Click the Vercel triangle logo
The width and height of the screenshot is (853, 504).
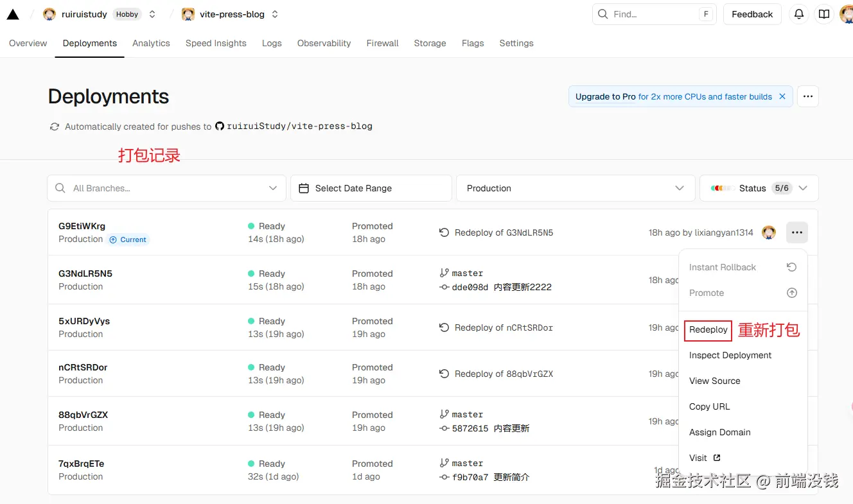13,14
